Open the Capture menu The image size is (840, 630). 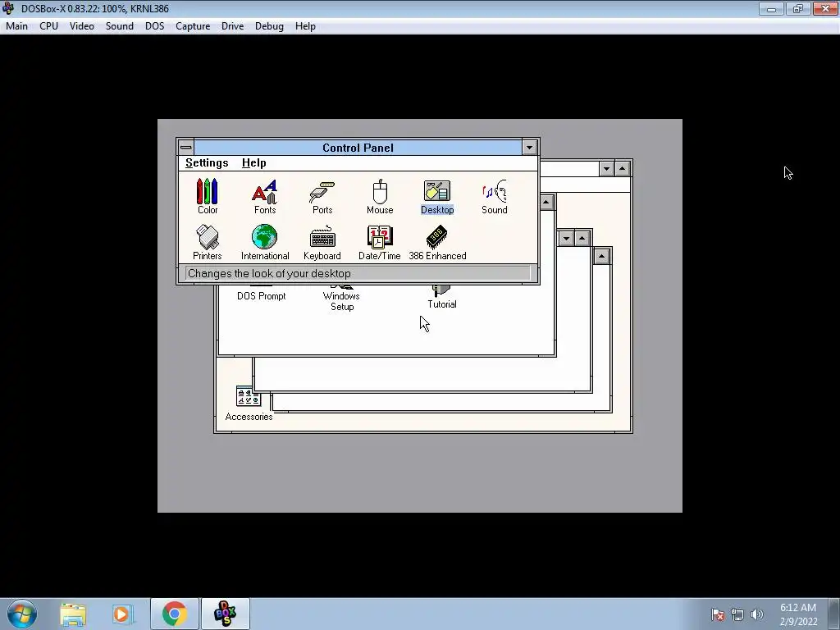coord(193,26)
